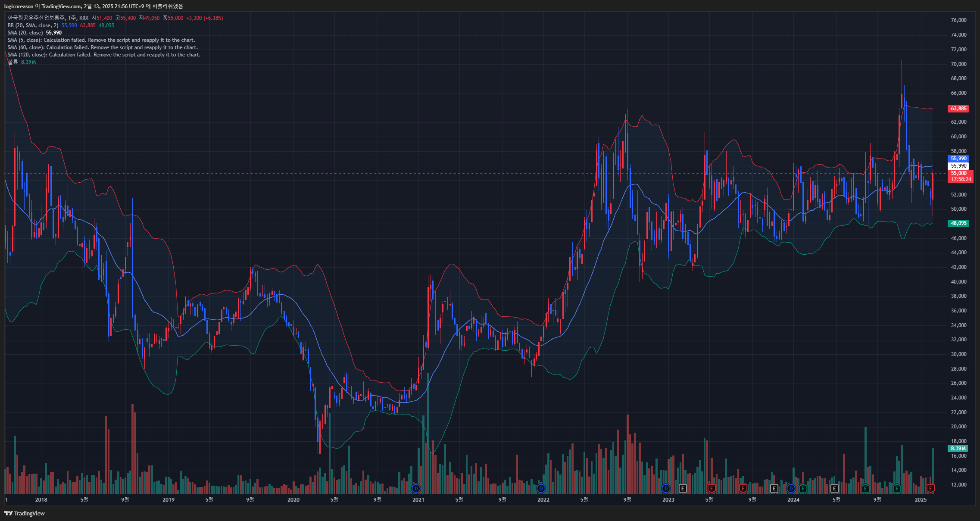Open the logicnreason author profile link
The height and width of the screenshot is (521, 980).
pyautogui.click(x=19, y=6)
